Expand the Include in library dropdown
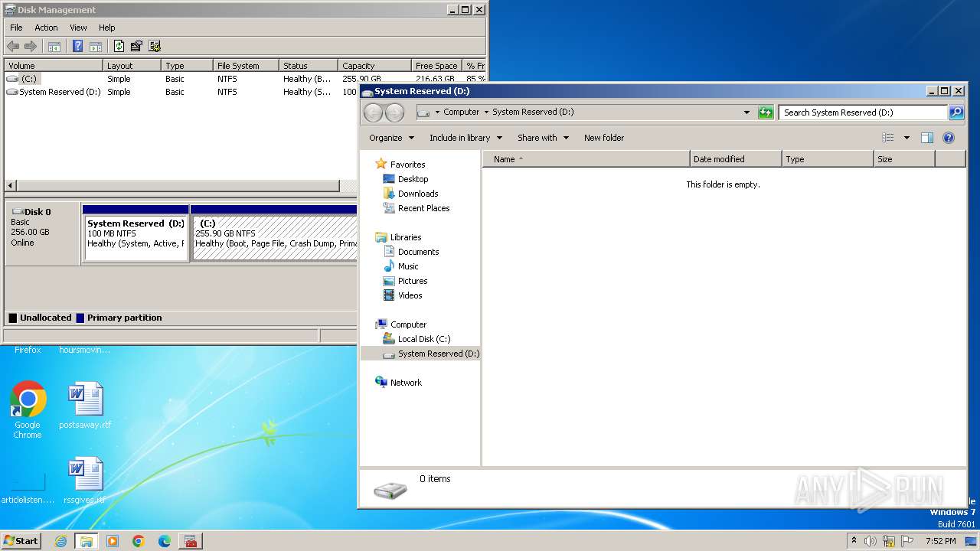Screen dimensions: 980x551 pos(465,138)
